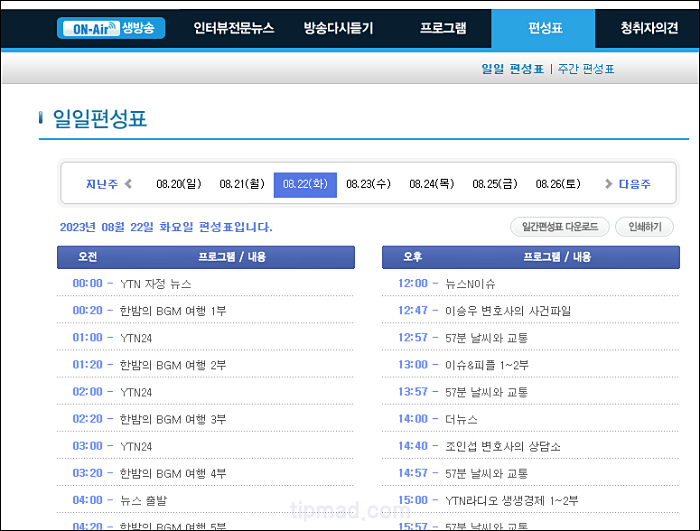The image size is (700, 531).
Task: Click the ON-Air 생방송 live broadcast icon
Action: pyautogui.click(x=111, y=29)
